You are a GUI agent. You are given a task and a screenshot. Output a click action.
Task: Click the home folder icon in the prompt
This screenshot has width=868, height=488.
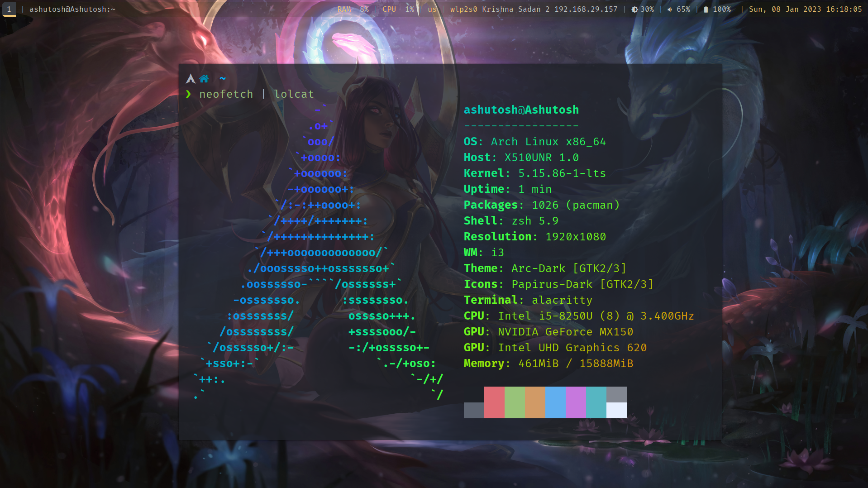pyautogui.click(x=204, y=79)
